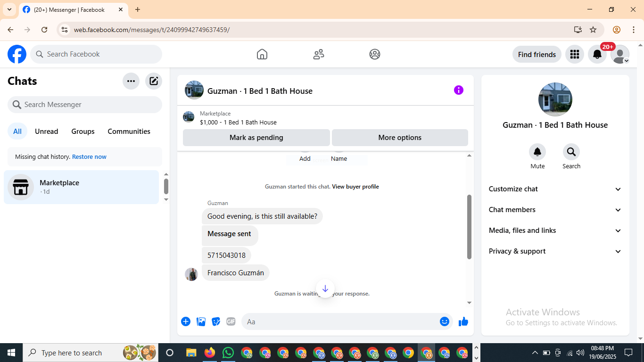Open the Notifications bell with 20+ badge
This screenshot has height=362, width=644.
tap(597, 54)
